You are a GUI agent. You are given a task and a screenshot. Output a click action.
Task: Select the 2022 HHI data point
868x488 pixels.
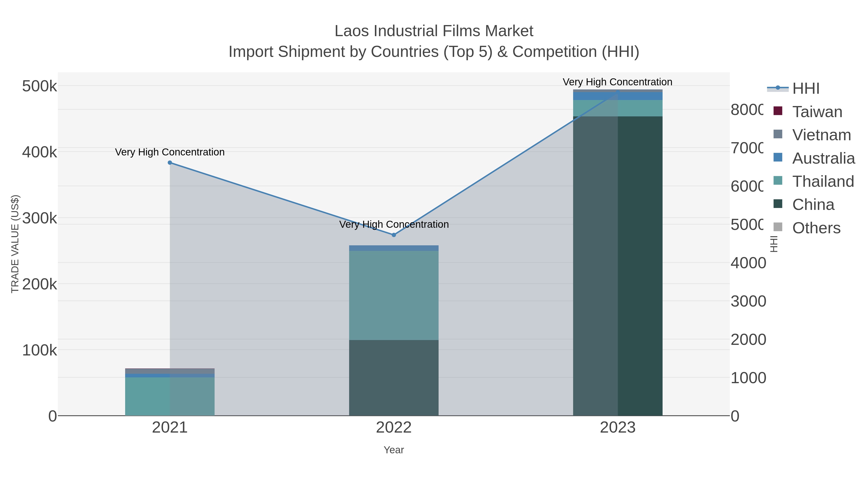pyautogui.click(x=393, y=235)
